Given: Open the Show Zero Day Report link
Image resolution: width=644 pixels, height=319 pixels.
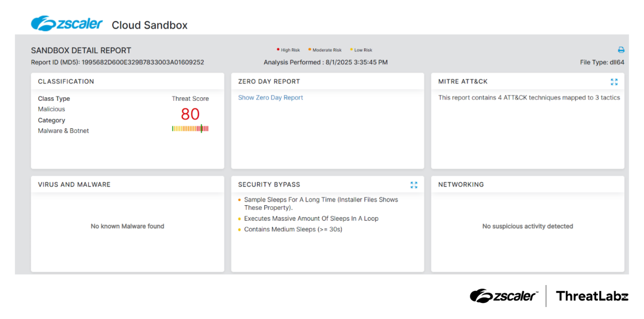Looking at the screenshot, I should (270, 98).
